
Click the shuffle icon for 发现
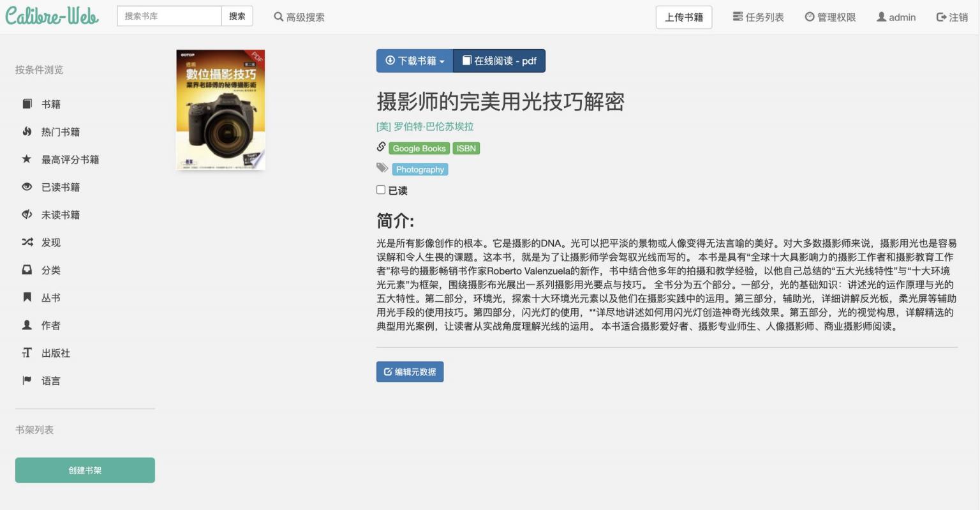[x=27, y=242]
